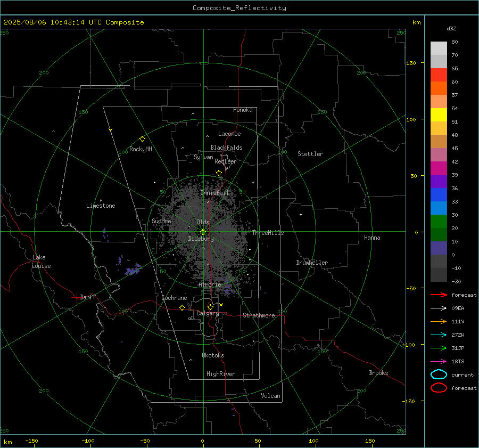Click the yellow marker above Calgary
The height and width of the screenshot is (448, 479).
tap(210, 307)
